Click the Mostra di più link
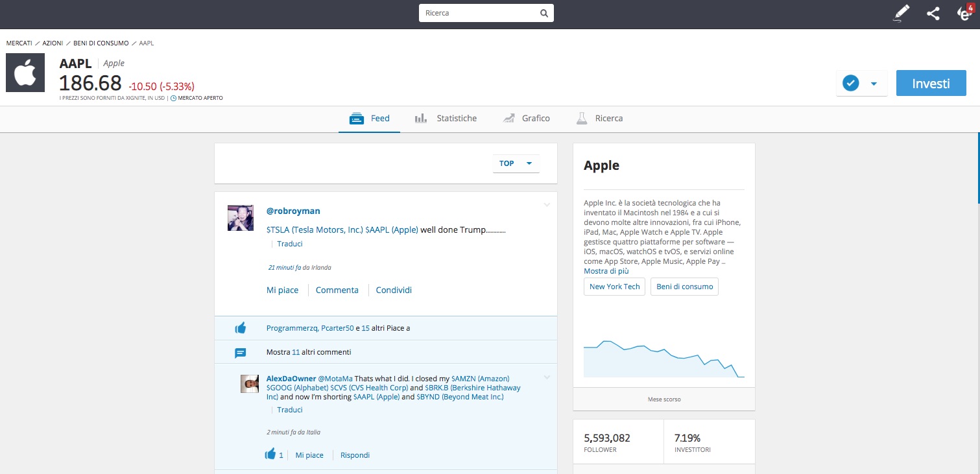This screenshot has width=980, height=474. (x=606, y=271)
